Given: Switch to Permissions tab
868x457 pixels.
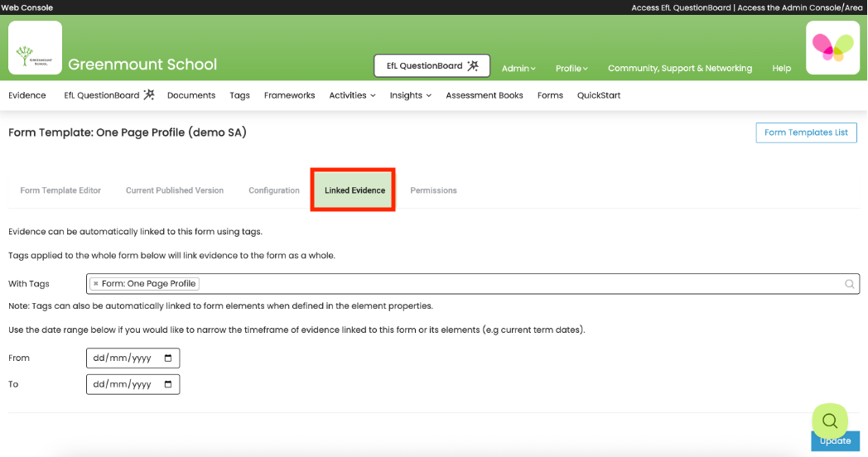Looking at the screenshot, I should point(433,190).
